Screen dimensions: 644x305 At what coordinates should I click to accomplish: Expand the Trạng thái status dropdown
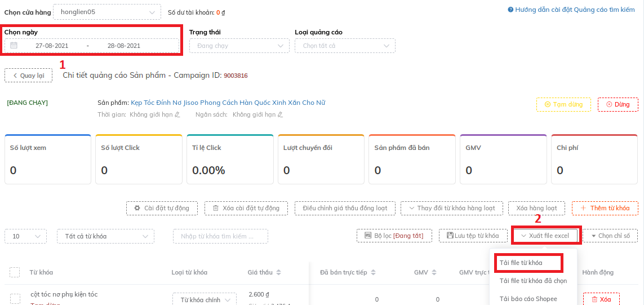(239, 46)
